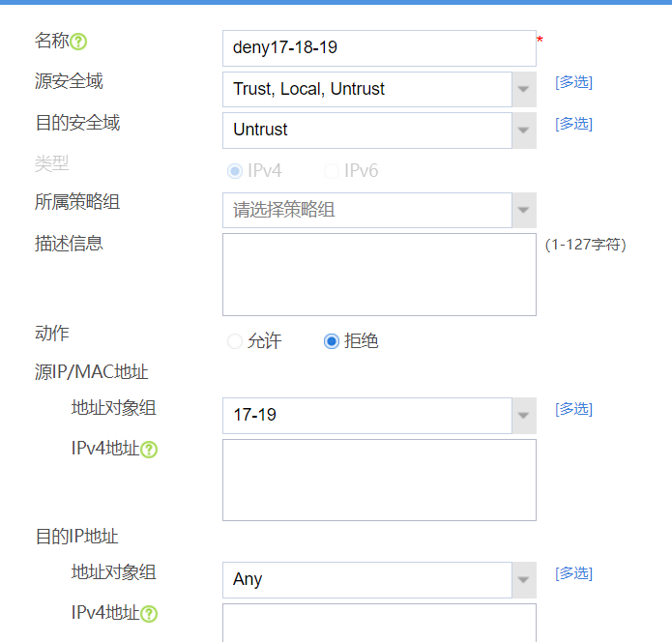The image size is (672, 642).
Task: Click the source IPv4地址 text area
Action: (x=379, y=480)
